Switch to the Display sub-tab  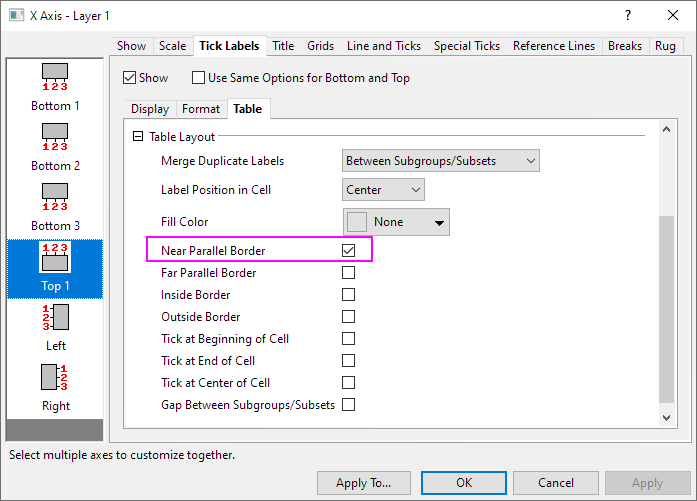[150, 109]
